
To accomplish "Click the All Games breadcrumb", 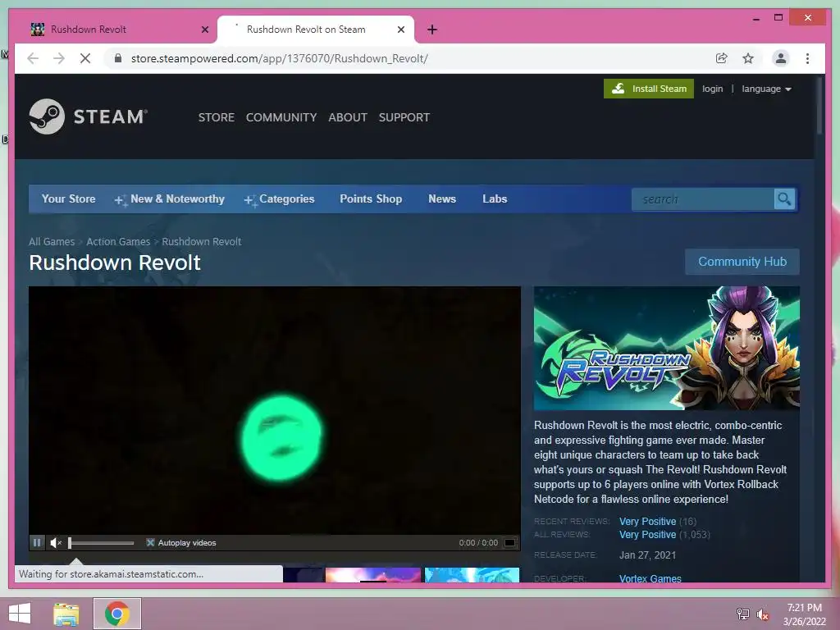I will click(52, 242).
